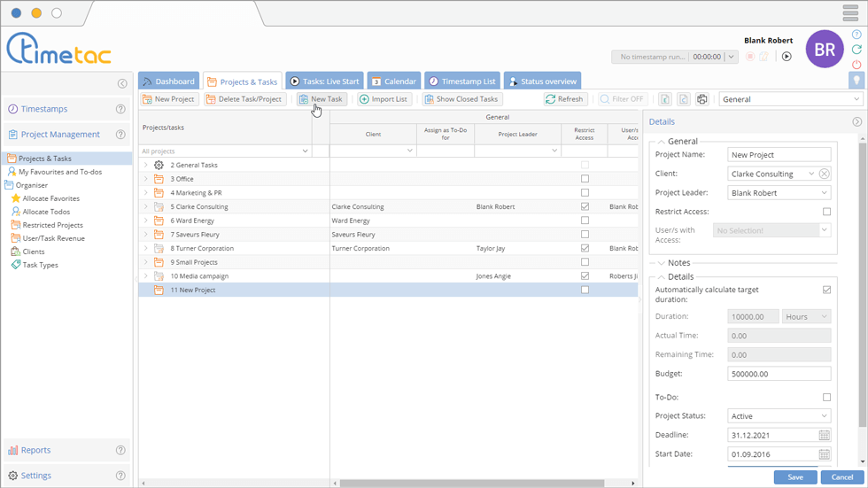Open help for Timestamps section
Screen dimensions: 868x488
tap(120, 109)
